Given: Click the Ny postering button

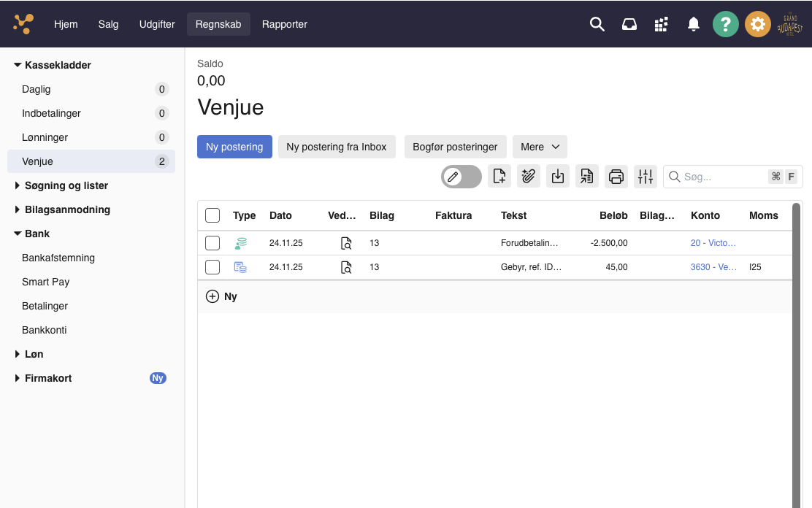Looking at the screenshot, I should 234,147.
